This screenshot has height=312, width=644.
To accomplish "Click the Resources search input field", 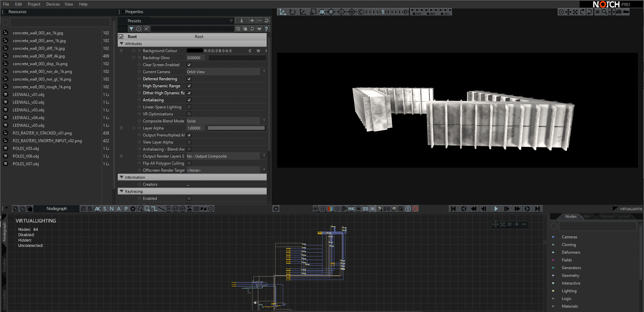I will pos(60,22).
